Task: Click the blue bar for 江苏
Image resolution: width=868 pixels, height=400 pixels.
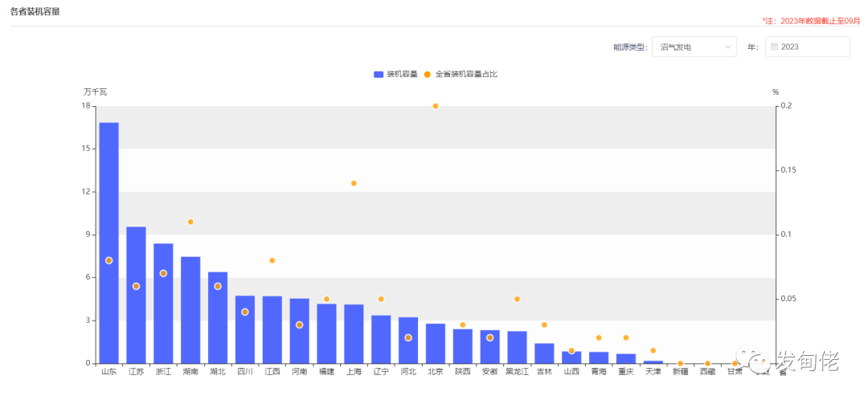Action: 136,295
